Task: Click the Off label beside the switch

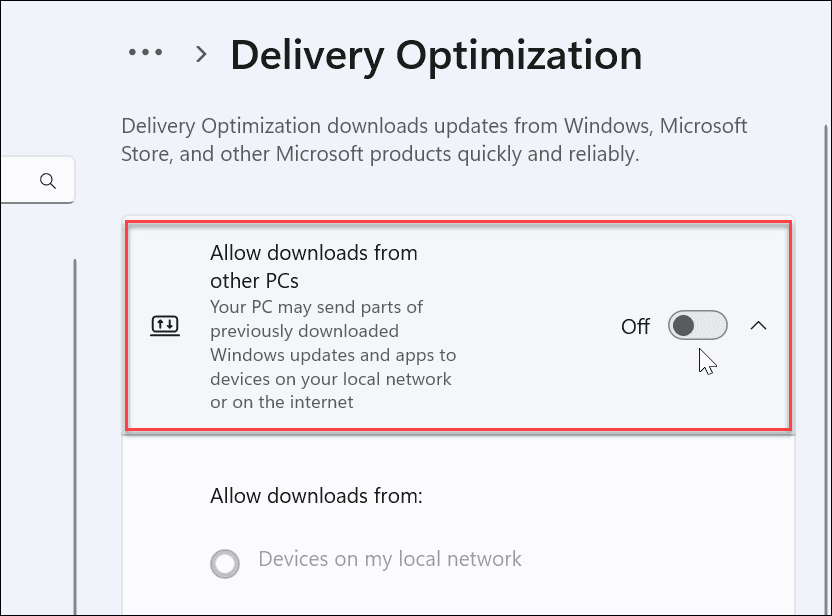Action: click(636, 326)
